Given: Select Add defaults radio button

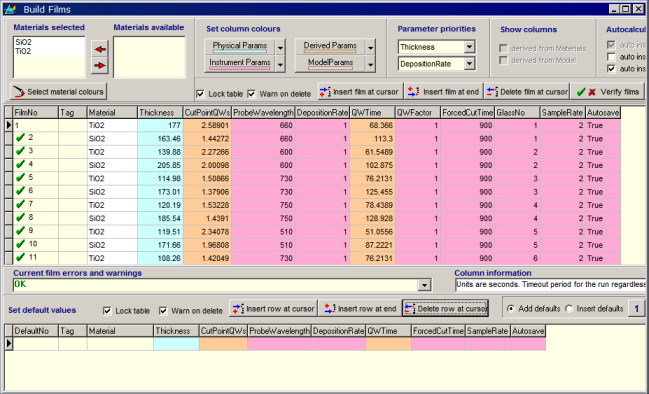Looking at the screenshot, I should [511, 309].
